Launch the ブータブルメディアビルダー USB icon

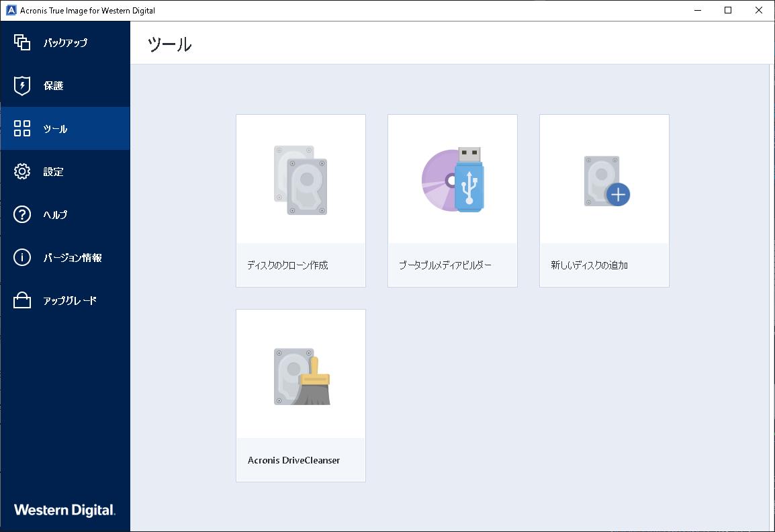point(452,178)
